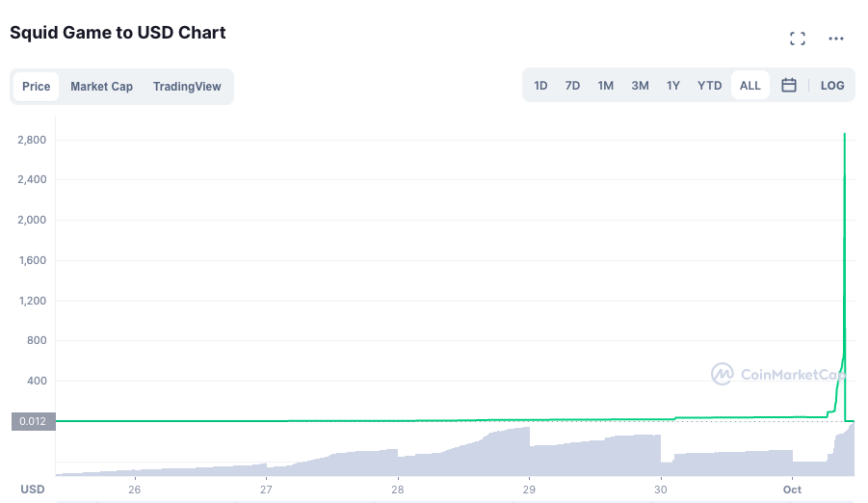
Task: Click the 27 date axis label
Action: (x=266, y=490)
